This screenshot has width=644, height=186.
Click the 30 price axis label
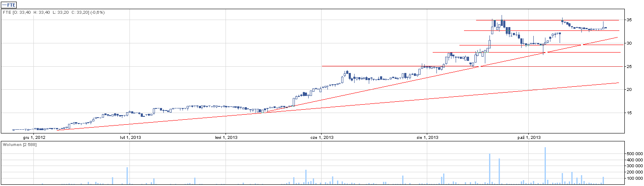629,43
